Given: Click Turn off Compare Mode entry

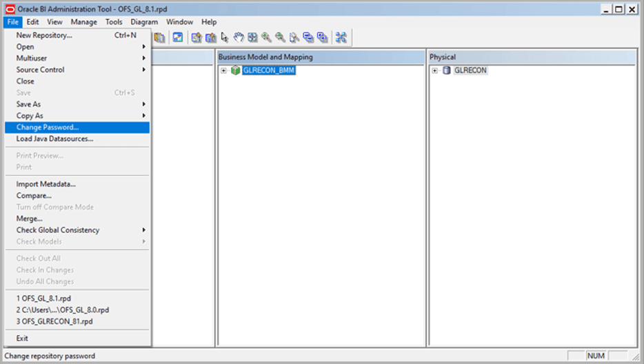Looking at the screenshot, I should [x=77, y=207].
